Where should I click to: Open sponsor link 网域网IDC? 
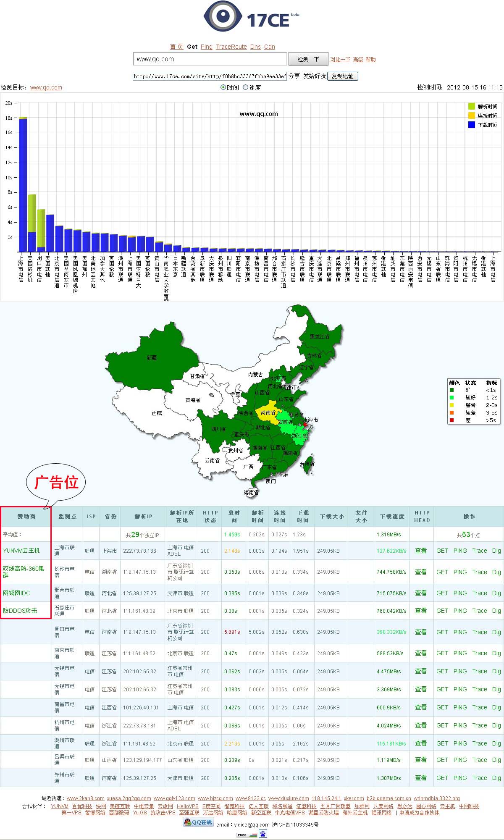[x=16, y=593]
